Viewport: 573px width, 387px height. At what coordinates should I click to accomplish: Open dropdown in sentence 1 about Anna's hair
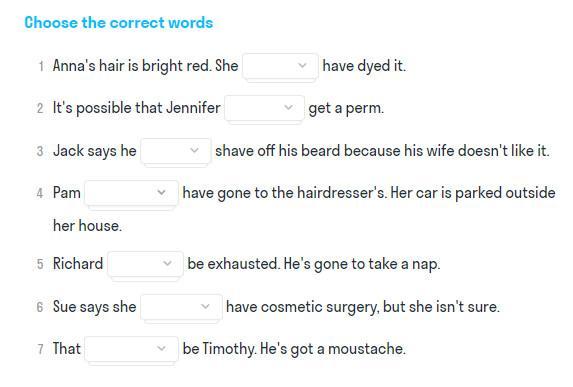tap(280, 66)
